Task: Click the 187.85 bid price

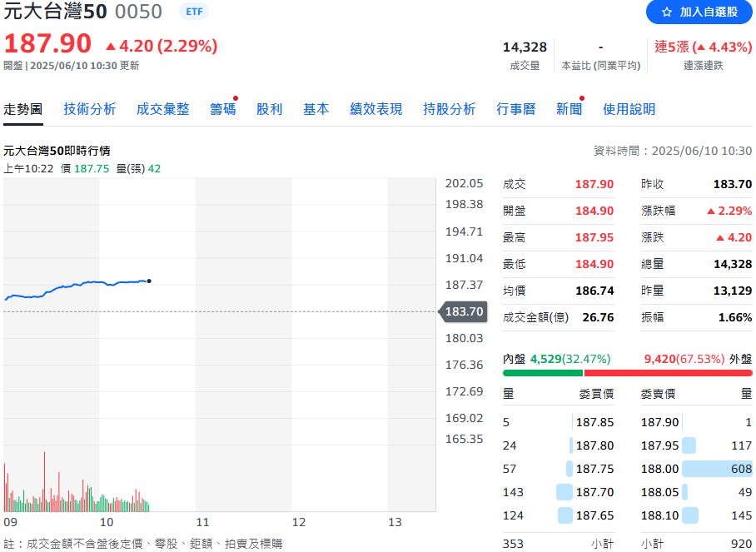Action: [x=595, y=422]
